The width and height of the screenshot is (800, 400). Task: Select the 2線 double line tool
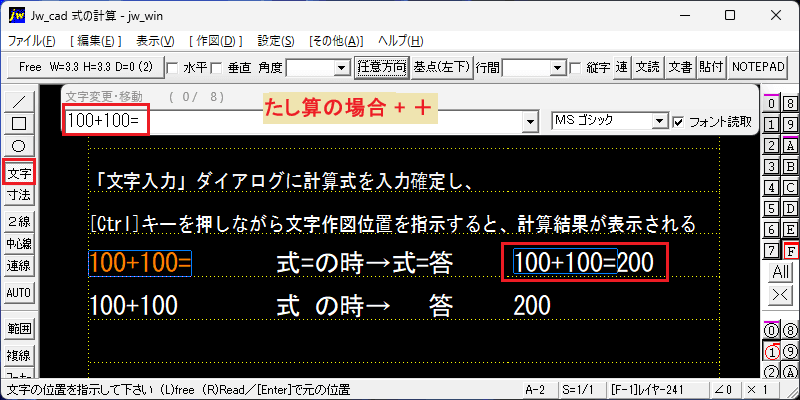[x=19, y=221]
